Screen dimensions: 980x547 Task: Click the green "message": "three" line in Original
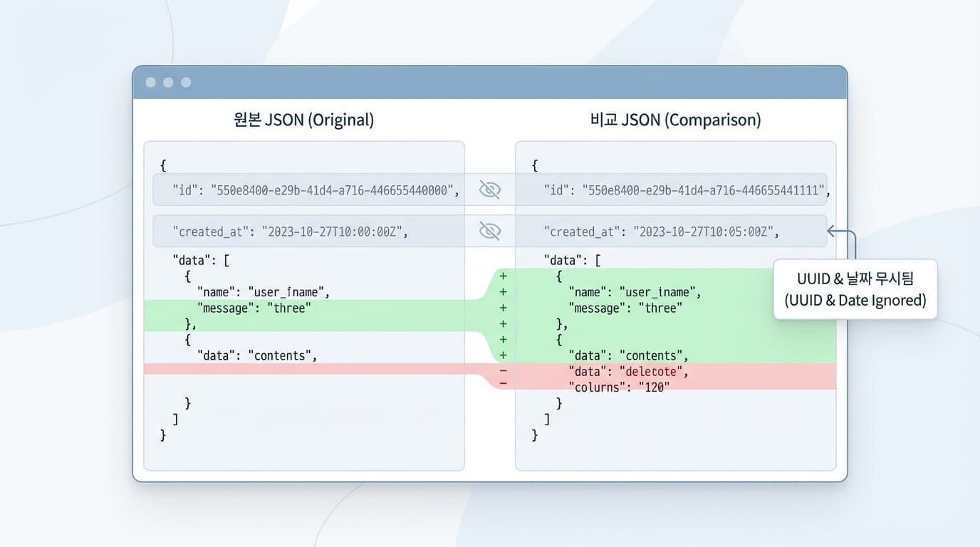point(254,308)
